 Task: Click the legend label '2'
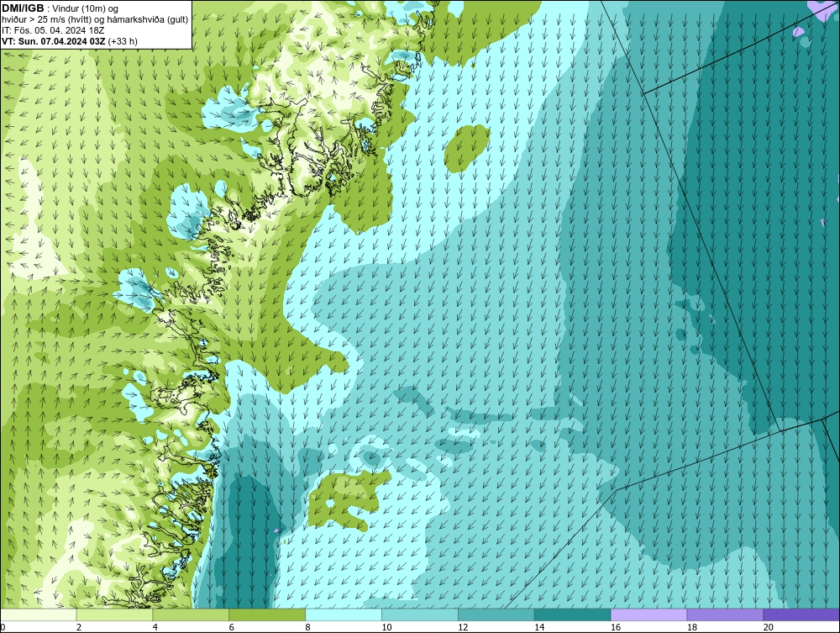[79, 627]
